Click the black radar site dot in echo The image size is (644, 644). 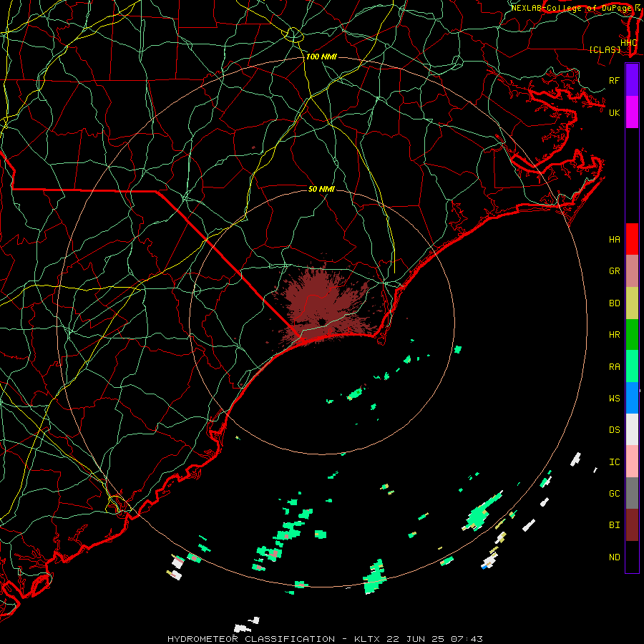tap(322, 321)
